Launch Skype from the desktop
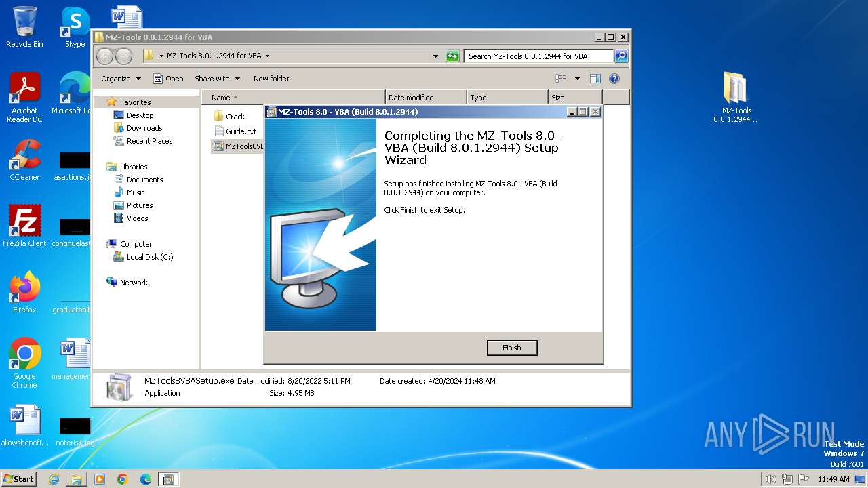Viewport: 868px width, 488px height. 75,27
